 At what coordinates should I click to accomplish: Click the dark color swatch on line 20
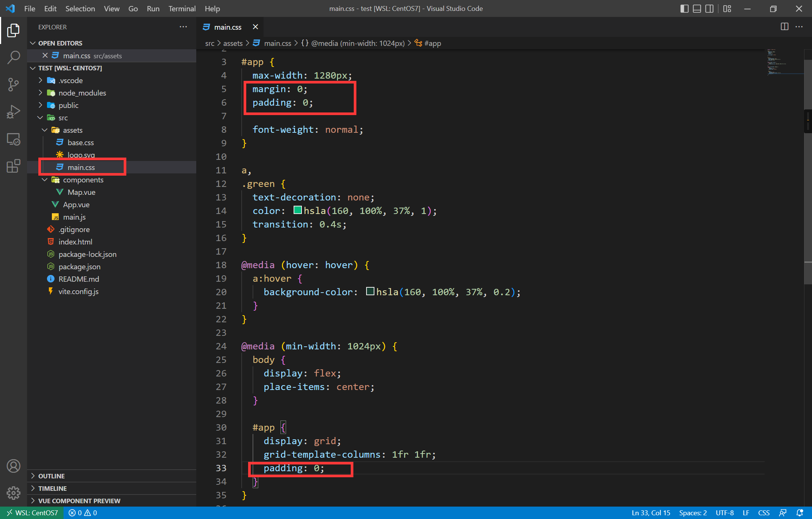[370, 291]
